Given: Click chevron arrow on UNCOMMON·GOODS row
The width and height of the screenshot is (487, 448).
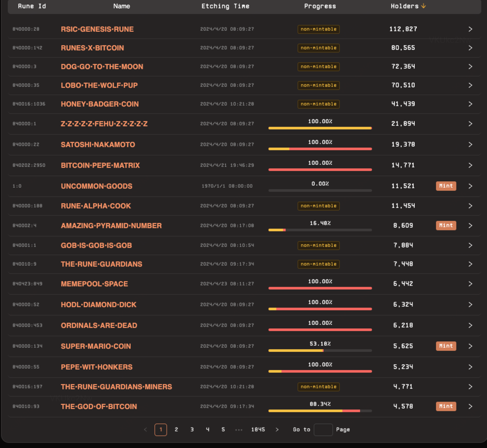Looking at the screenshot, I should 470,186.
